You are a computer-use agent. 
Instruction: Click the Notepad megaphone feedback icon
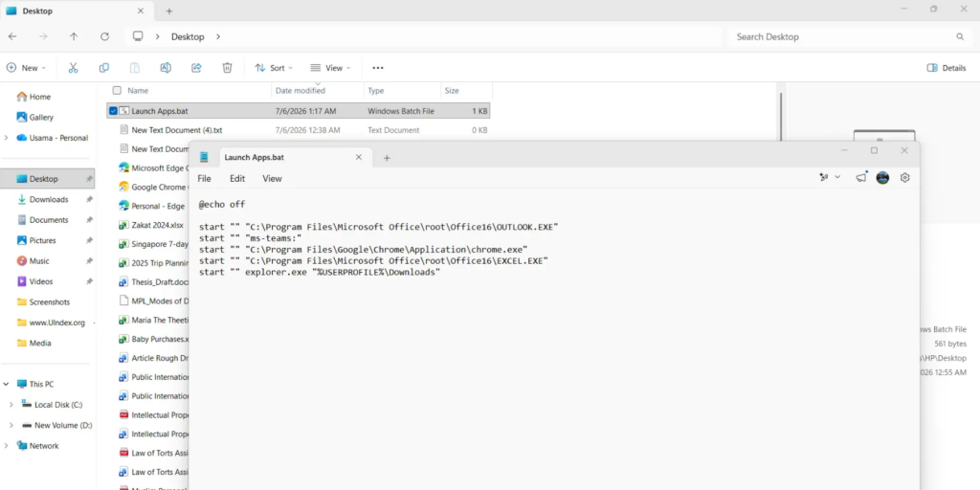coord(861,177)
